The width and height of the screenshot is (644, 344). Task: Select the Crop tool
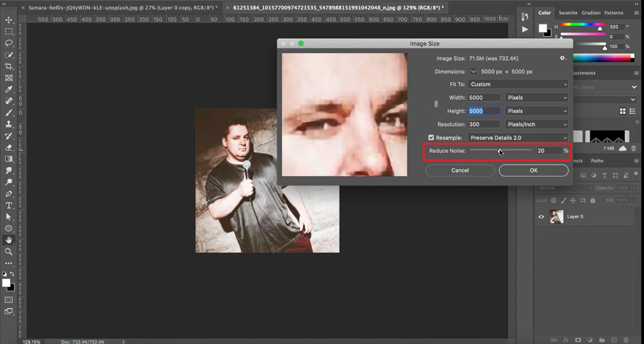click(9, 66)
